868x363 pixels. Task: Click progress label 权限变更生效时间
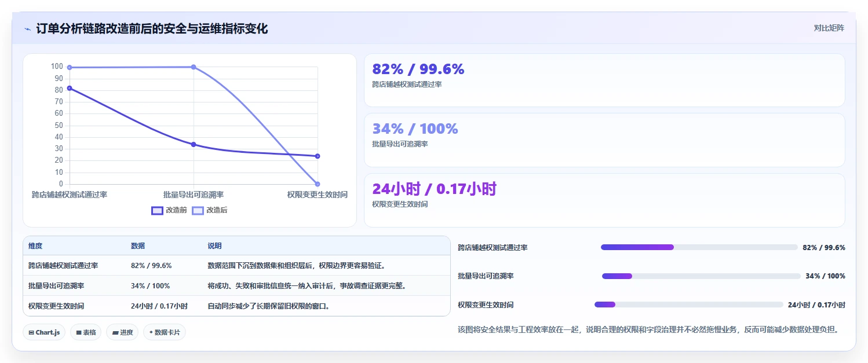click(x=486, y=305)
